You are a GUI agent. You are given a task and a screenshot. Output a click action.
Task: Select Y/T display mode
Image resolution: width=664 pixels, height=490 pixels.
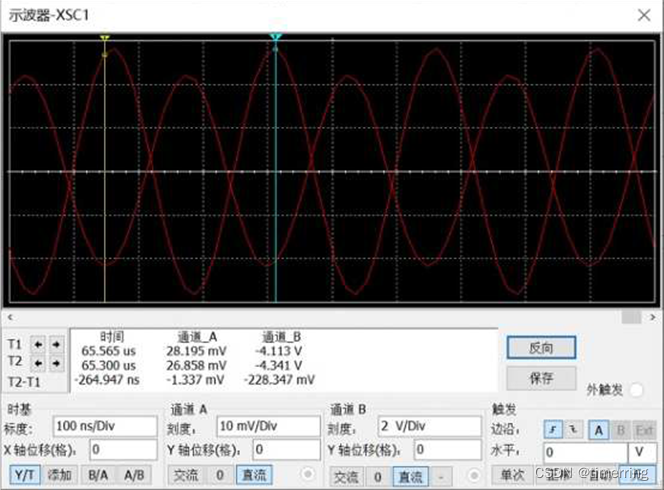(x=25, y=475)
